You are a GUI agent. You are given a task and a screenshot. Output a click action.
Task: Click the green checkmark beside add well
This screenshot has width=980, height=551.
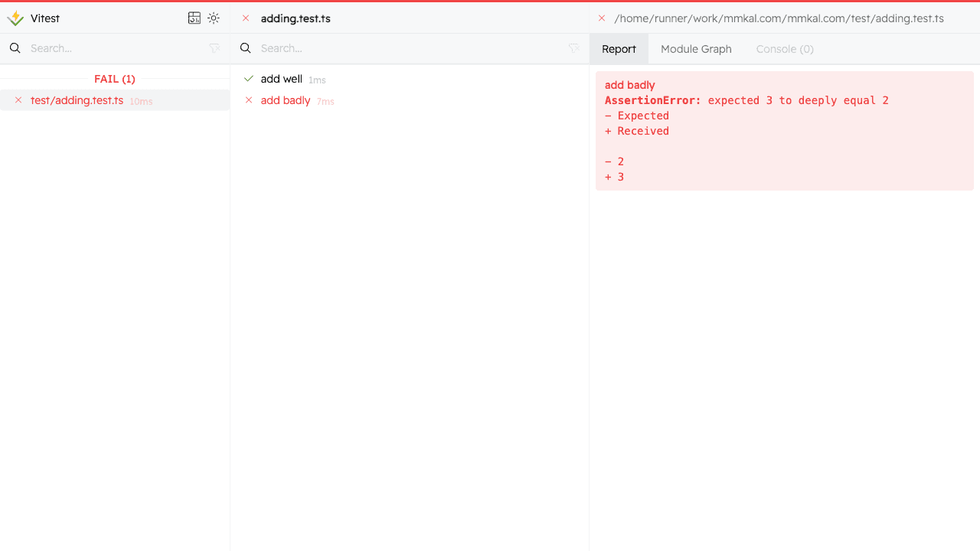[x=249, y=79]
